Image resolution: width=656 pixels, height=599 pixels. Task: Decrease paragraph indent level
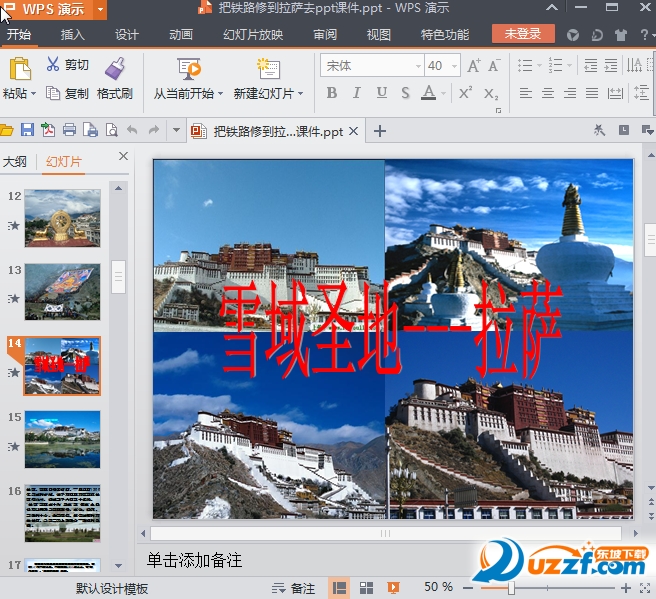590,66
